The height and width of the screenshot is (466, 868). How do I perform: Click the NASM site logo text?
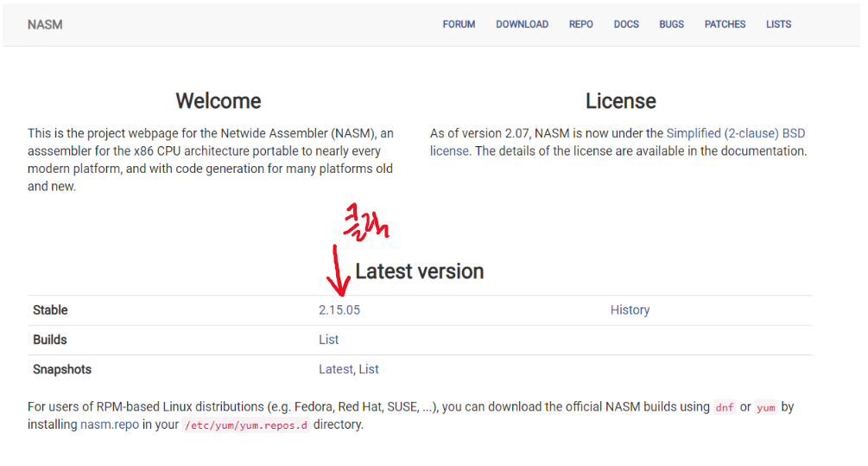[x=45, y=24]
